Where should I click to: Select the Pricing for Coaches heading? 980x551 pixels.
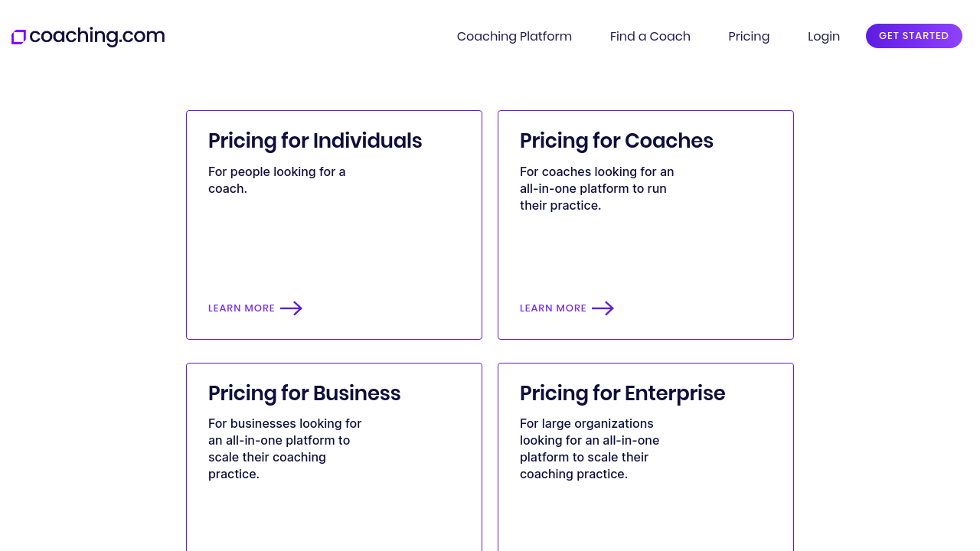616,141
